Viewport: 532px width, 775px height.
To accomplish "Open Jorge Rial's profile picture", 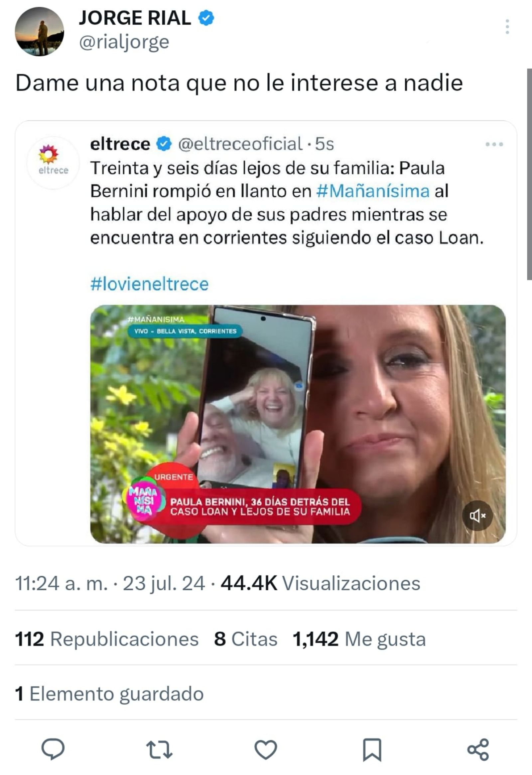I will (39, 31).
